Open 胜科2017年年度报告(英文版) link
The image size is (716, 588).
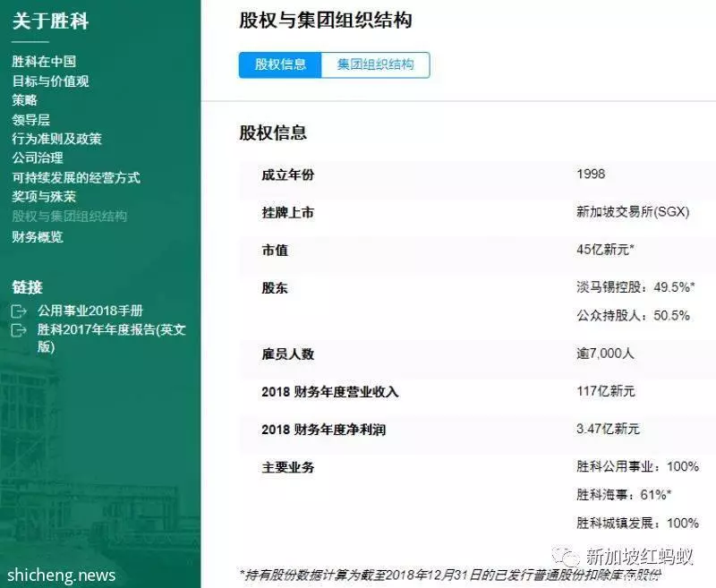tap(111, 337)
